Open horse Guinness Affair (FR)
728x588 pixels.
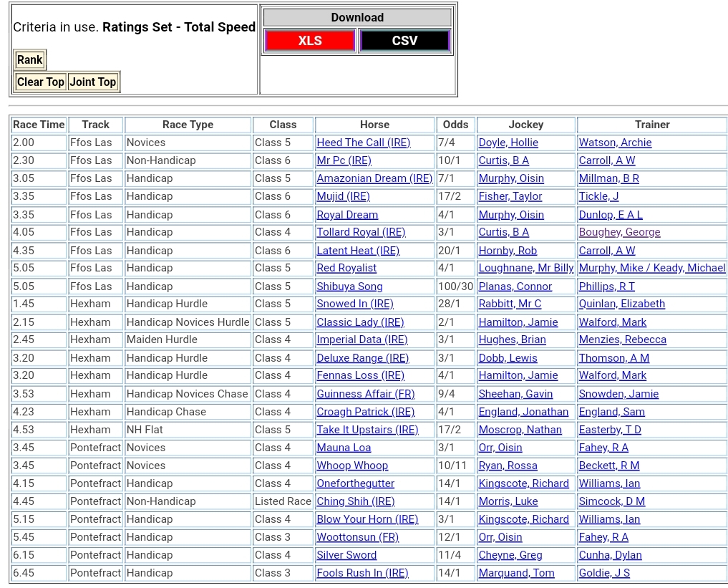point(365,394)
